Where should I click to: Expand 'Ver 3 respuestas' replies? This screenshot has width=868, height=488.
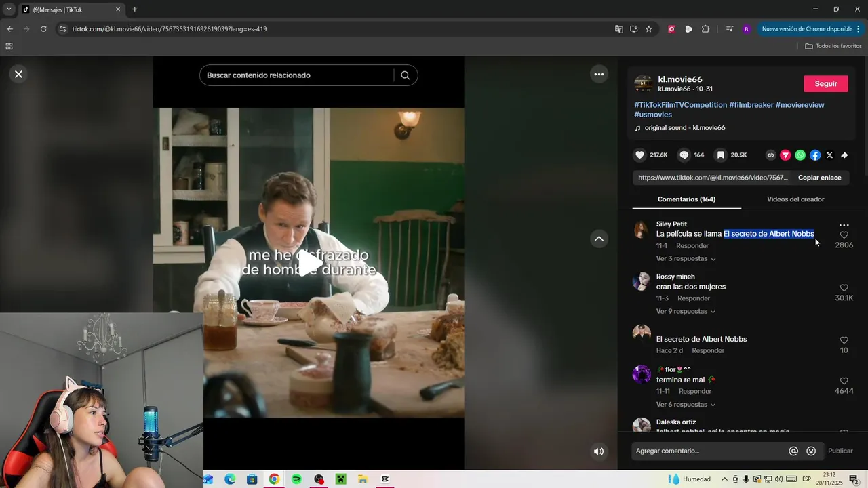pyautogui.click(x=686, y=259)
